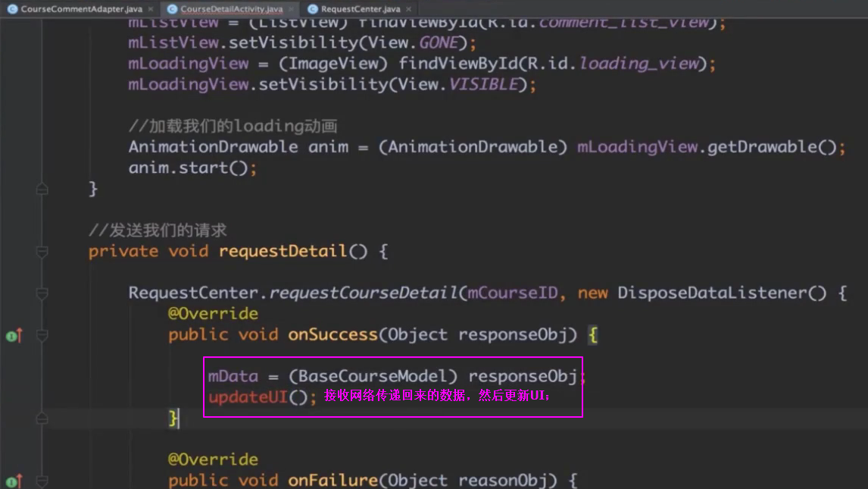Switch to the CourseDetailActivity.java tab
This screenshot has height=489, width=868.
tap(232, 9)
